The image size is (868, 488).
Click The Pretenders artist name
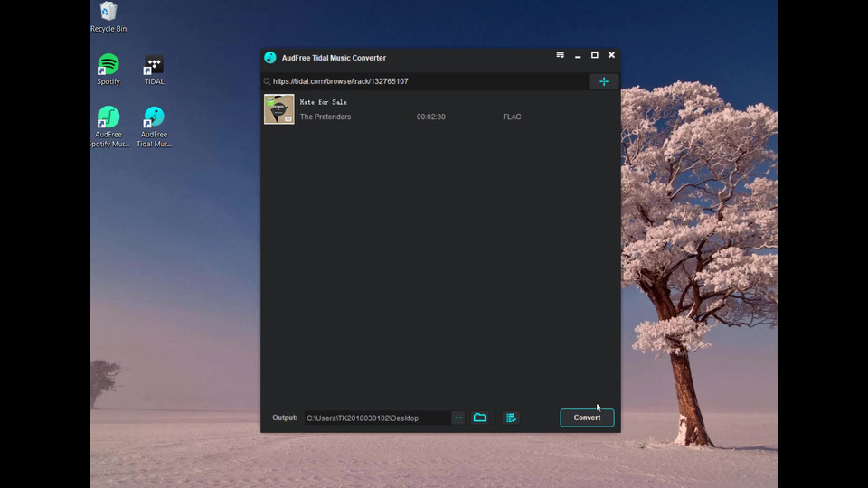(x=325, y=117)
